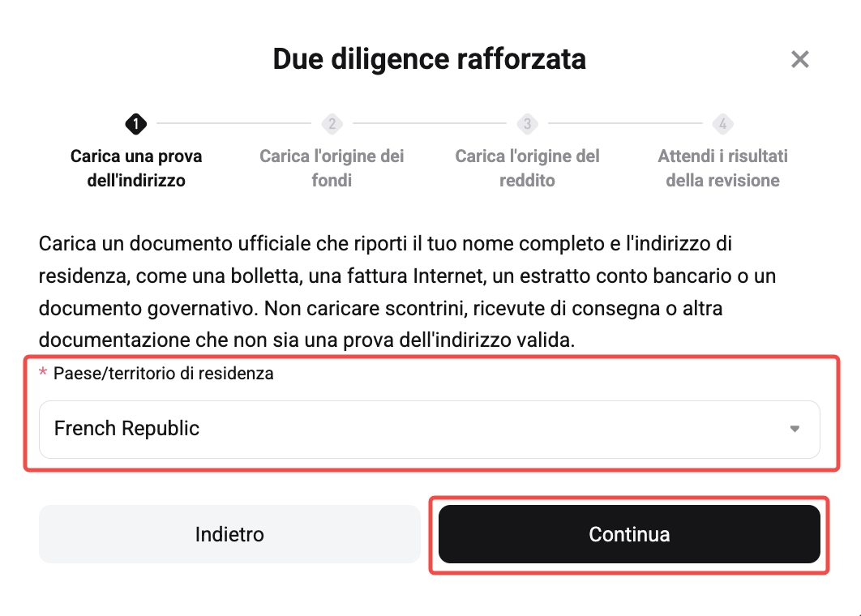Click the diamond marker for step 4
Image resolution: width=861 pixels, height=616 pixels.
click(722, 124)
